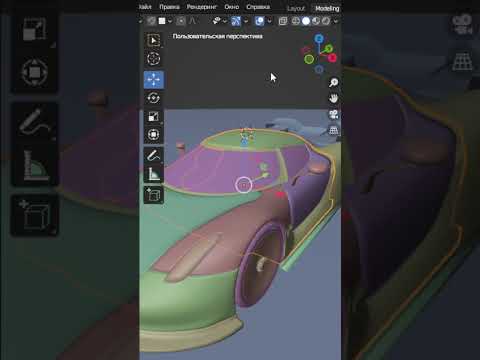480x360 pixels.
Task: Switch to the Modeling workspace tab
Action: [x=327, y=8]
